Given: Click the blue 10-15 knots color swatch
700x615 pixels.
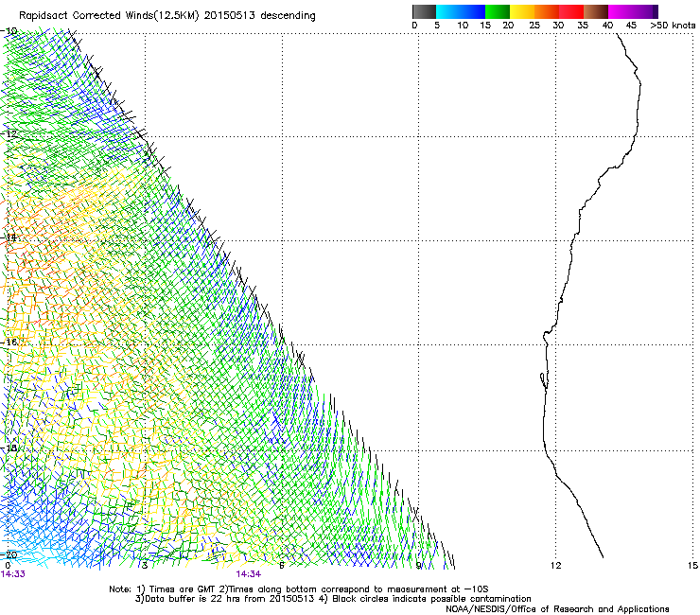Looking at the screenshot, I should tap(473, 11).
